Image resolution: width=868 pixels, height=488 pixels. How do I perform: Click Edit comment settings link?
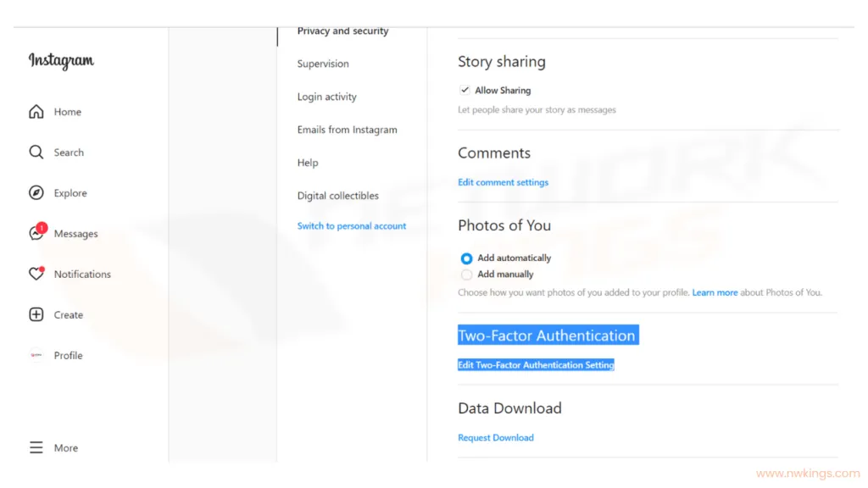coord(503,182)
